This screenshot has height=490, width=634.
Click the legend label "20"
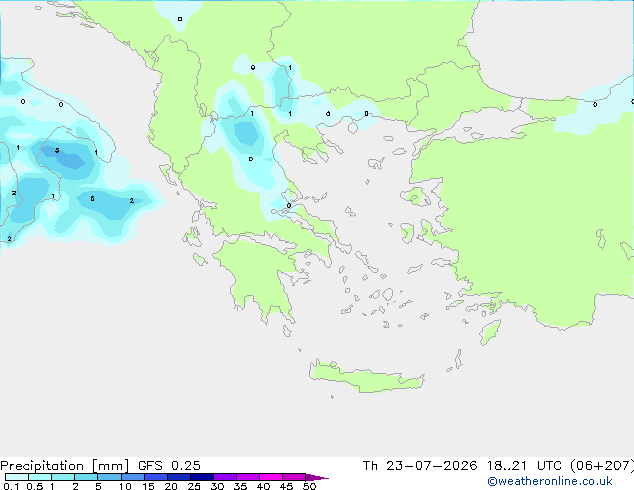[171, 486]
